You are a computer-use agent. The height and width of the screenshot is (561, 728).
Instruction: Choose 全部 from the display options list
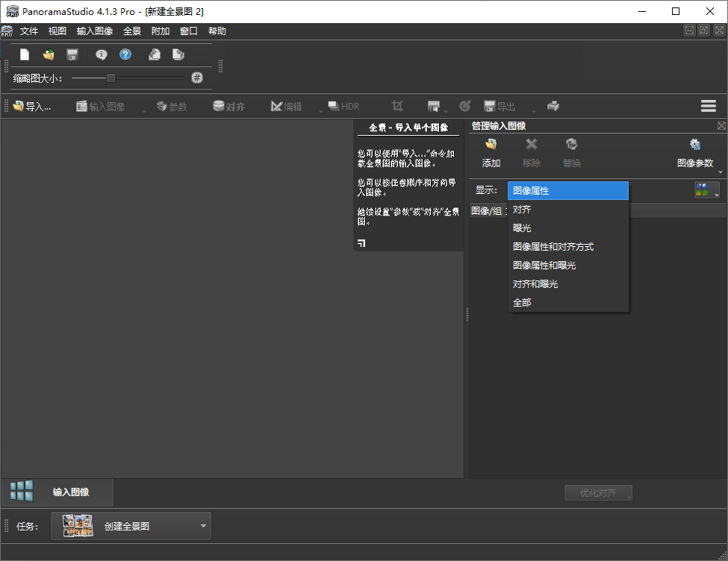click(x=522, y=302)
